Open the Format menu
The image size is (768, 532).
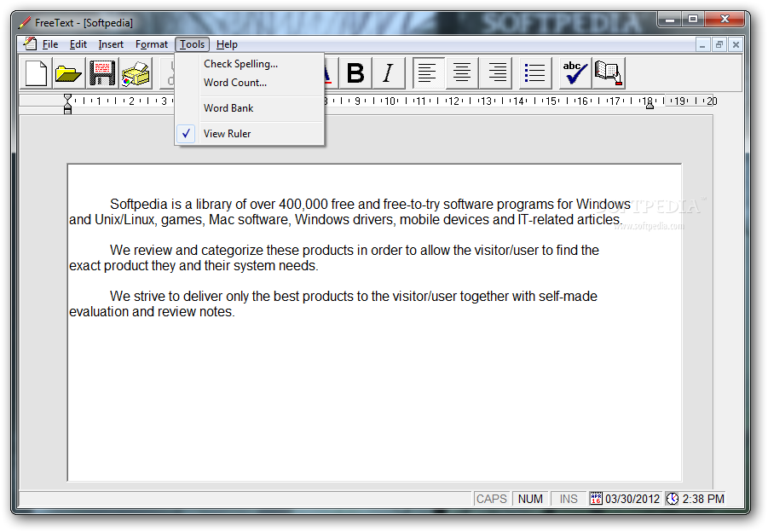point(152,44)
